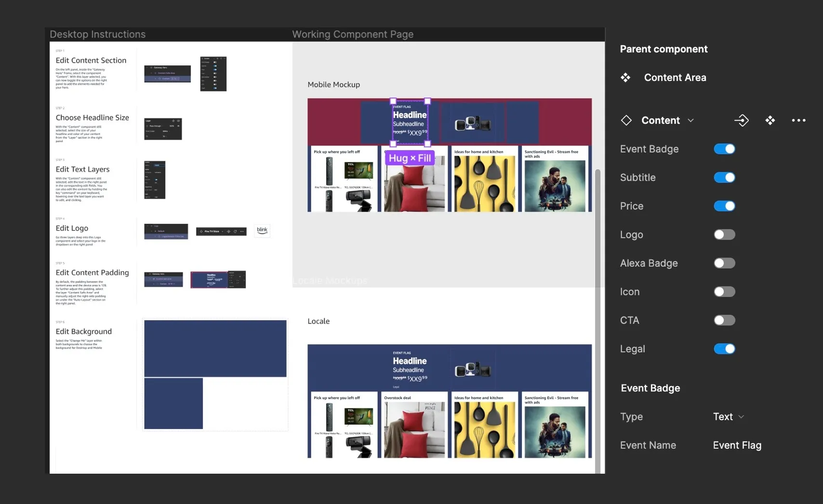Open the three-dots more options menu
The width and height of the screenshot is (823, 504).
(x=798, y=120)
